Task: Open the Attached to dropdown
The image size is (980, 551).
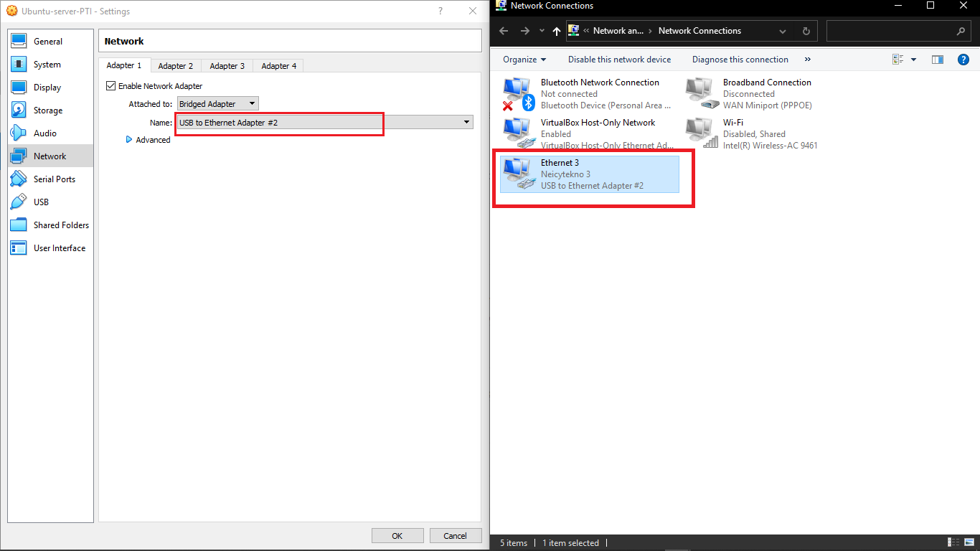Action: [217, 104]
